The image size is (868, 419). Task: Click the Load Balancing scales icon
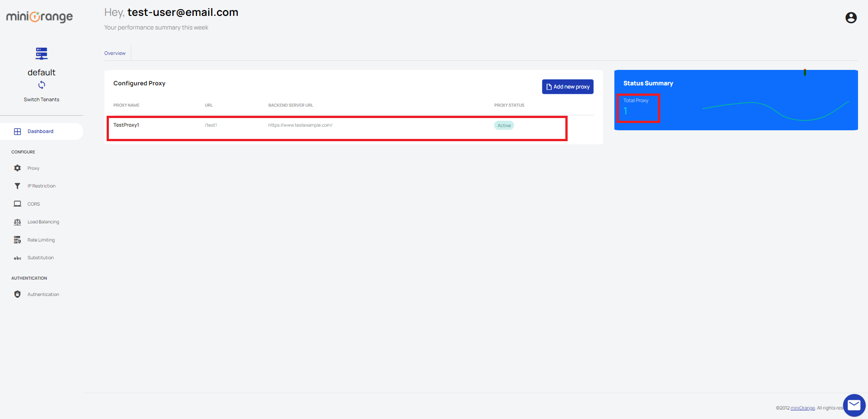17,222
